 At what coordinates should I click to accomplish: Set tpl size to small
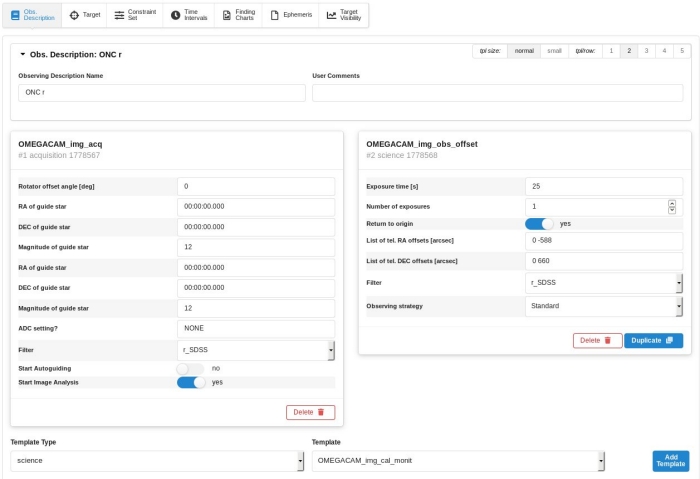click(554, 50)
